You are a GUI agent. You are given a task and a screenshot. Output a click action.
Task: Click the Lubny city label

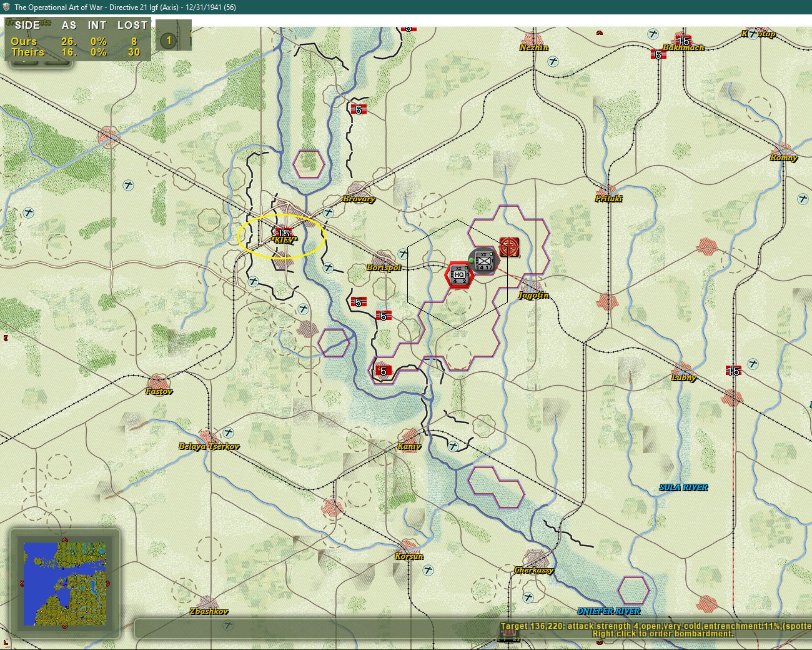pyautogui.click(x=683, y=377)
